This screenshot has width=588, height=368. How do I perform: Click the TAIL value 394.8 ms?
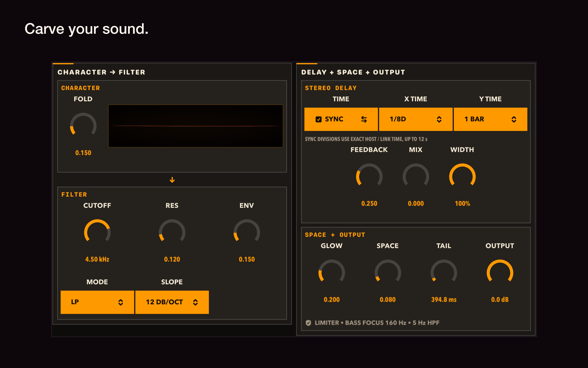pyautogui.click(x=444, y=300)
